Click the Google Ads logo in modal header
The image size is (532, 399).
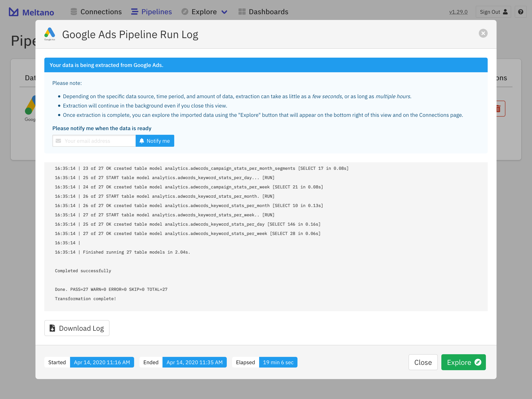tap(50, 34)
